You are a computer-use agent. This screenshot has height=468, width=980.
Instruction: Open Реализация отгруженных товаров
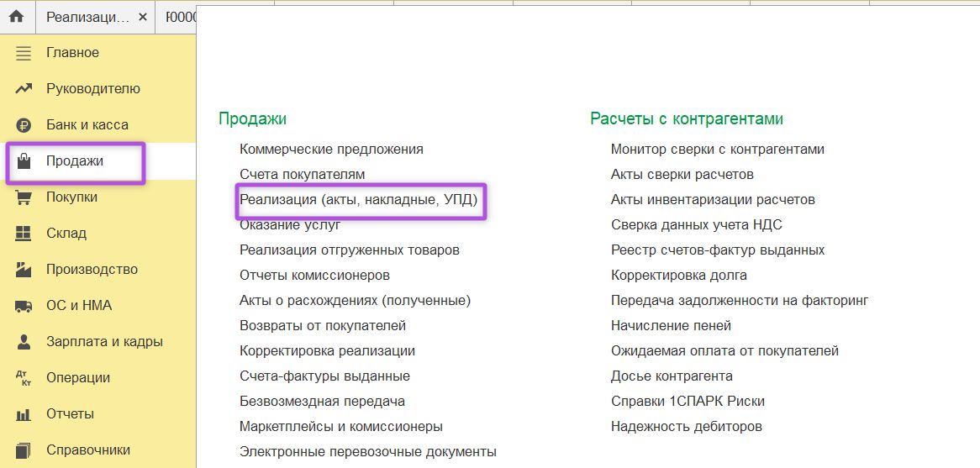click(350, 250)
